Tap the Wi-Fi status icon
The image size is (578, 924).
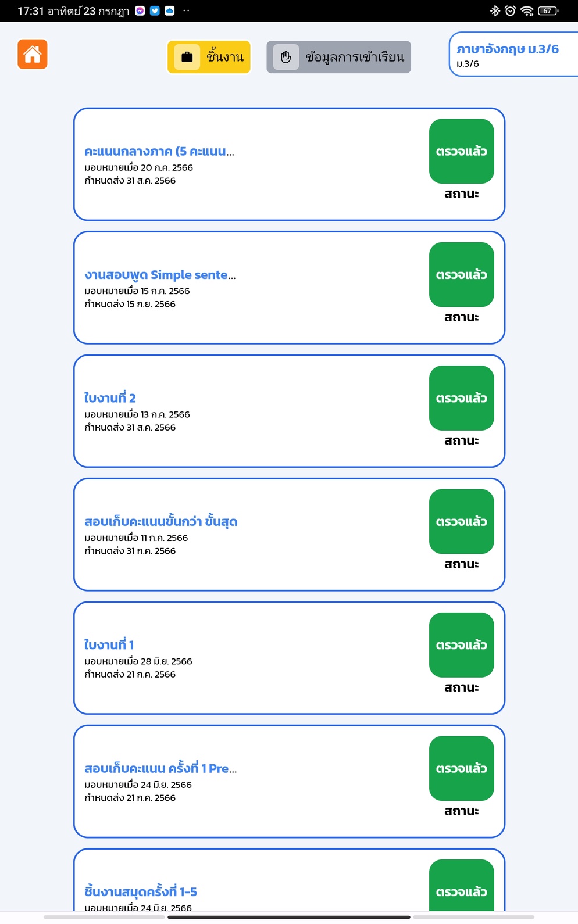point(527,10)
